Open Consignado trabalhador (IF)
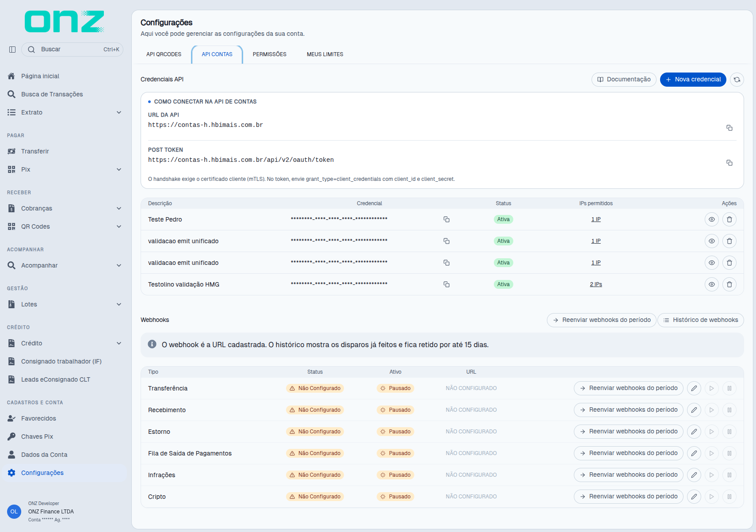 click(65, 361)
